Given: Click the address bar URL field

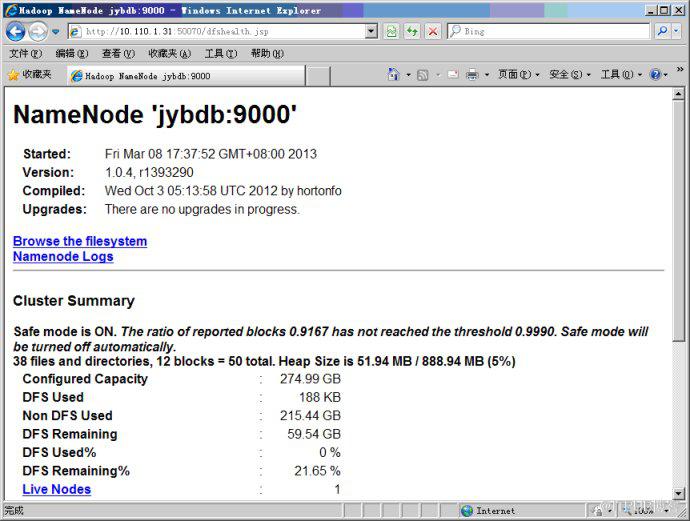Looking at the screenshot, I should 217,31.
